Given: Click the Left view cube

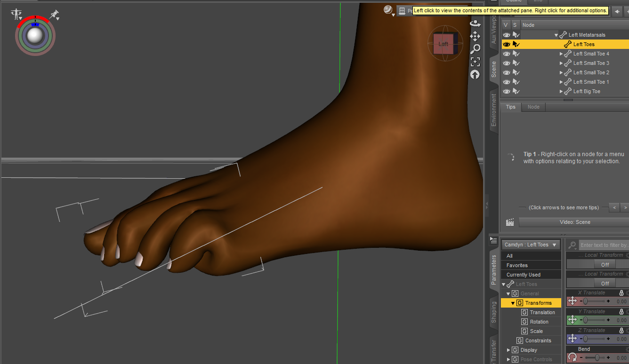Looking at the screenshot, I should click(444, 44).
